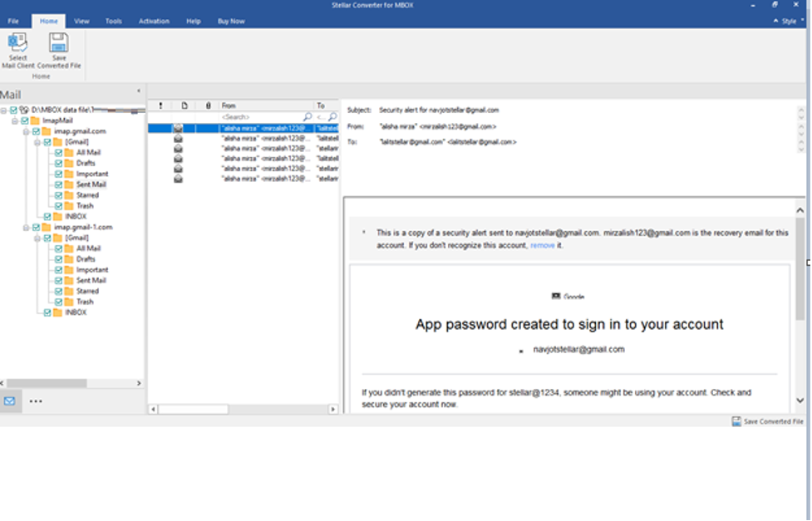Select INBOX folder under imap.gmail-1.com

click(x=76, y=312)
